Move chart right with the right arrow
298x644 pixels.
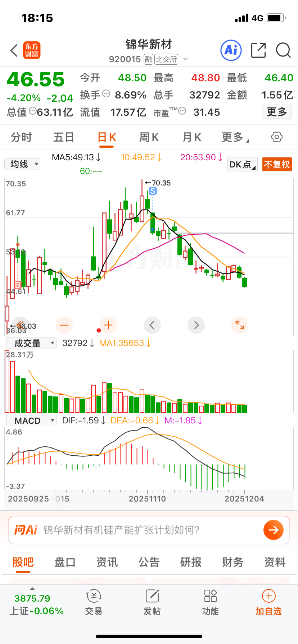point(196,325)
